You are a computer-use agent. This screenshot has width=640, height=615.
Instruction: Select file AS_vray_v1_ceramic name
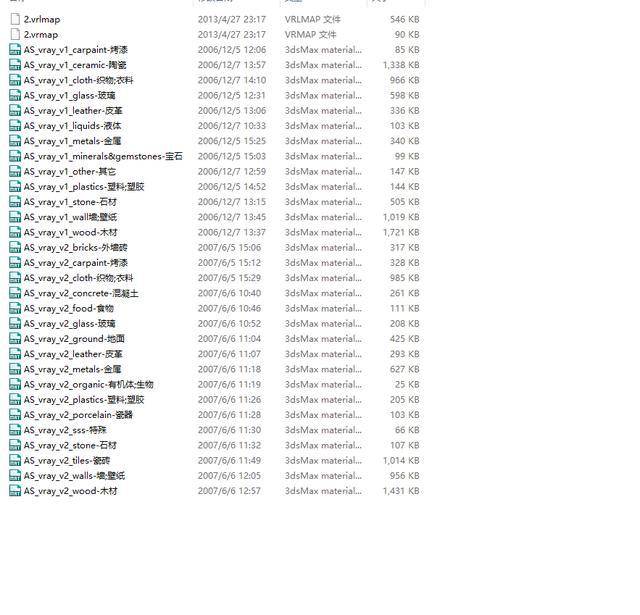tap(75, 65)
